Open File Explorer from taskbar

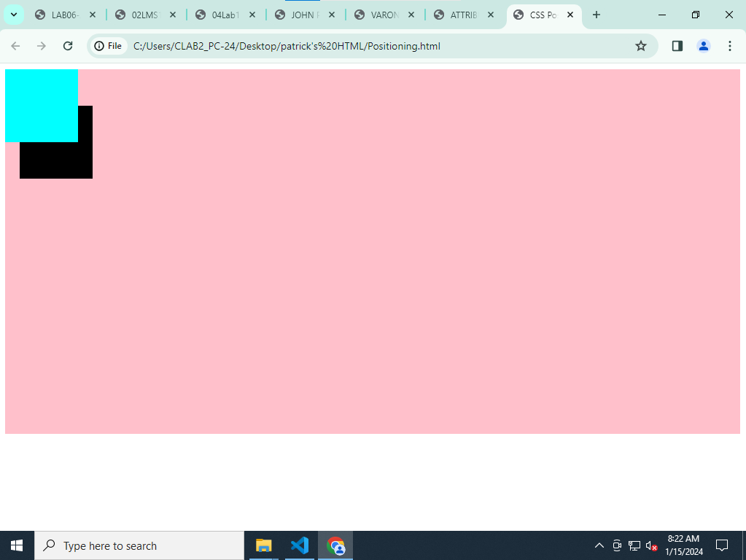(x=263, y=545)
